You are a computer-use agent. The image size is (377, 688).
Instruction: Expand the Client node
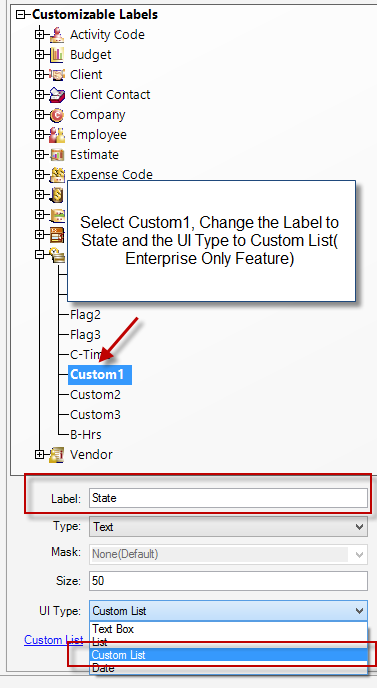(39, 75)
